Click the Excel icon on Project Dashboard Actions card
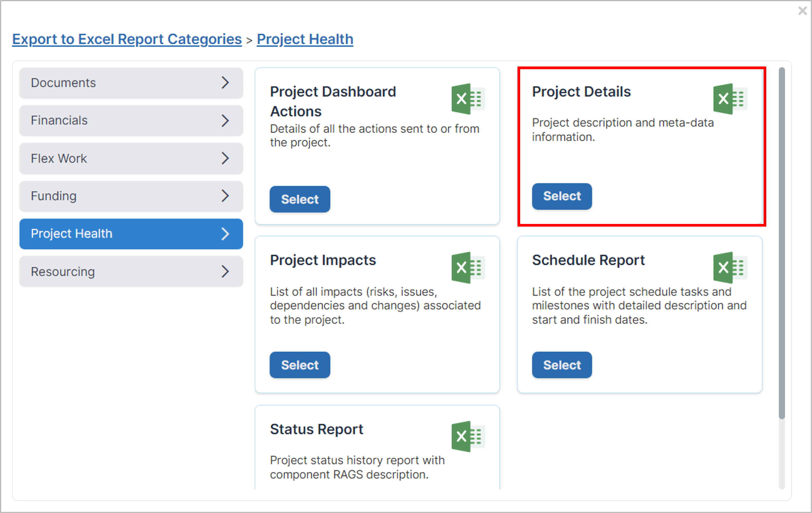Image resolution: width=812 pixels, height=513 pixels. (468, 99)
